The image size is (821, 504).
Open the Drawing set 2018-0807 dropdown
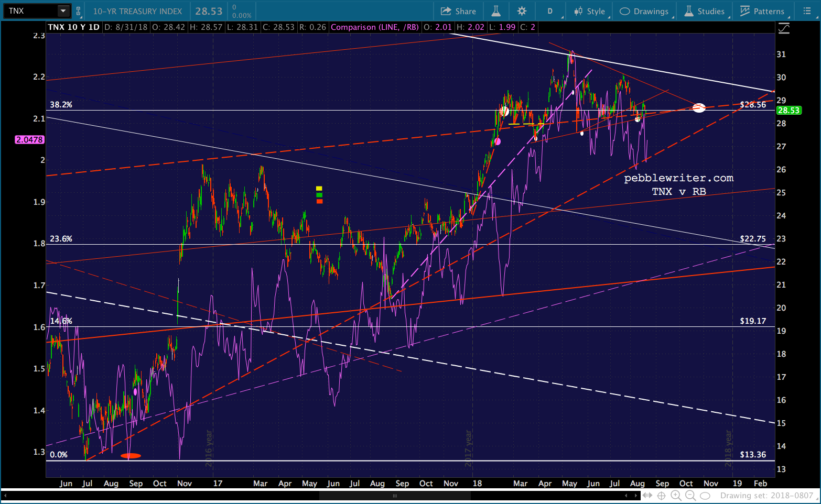766,496
